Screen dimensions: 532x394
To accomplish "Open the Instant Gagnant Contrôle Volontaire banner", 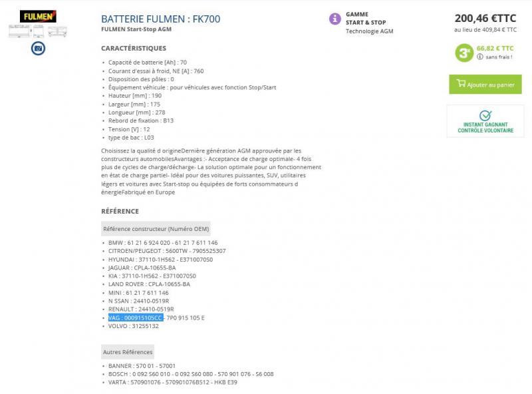I will pos(485,121).
